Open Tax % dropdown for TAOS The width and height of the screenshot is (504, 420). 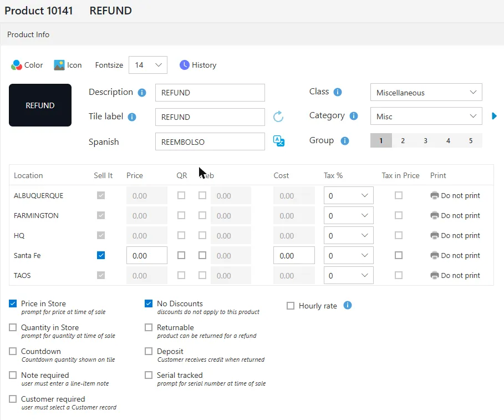[348, 275]
